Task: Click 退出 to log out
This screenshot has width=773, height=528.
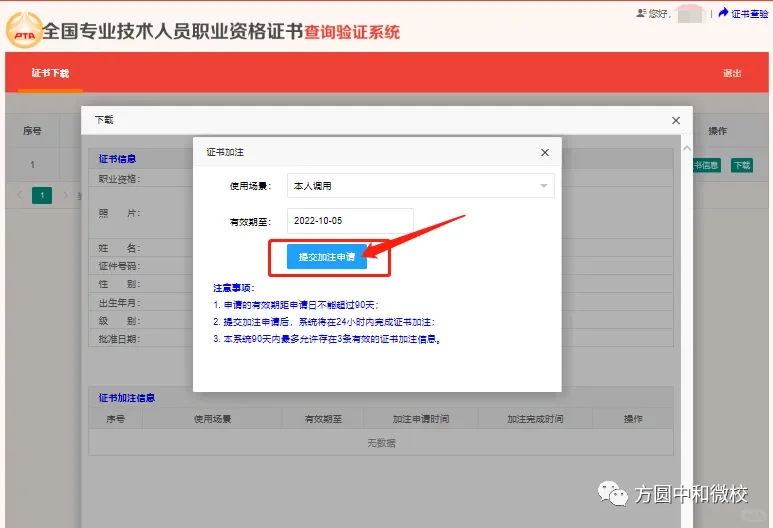Action: pos(732,73)
